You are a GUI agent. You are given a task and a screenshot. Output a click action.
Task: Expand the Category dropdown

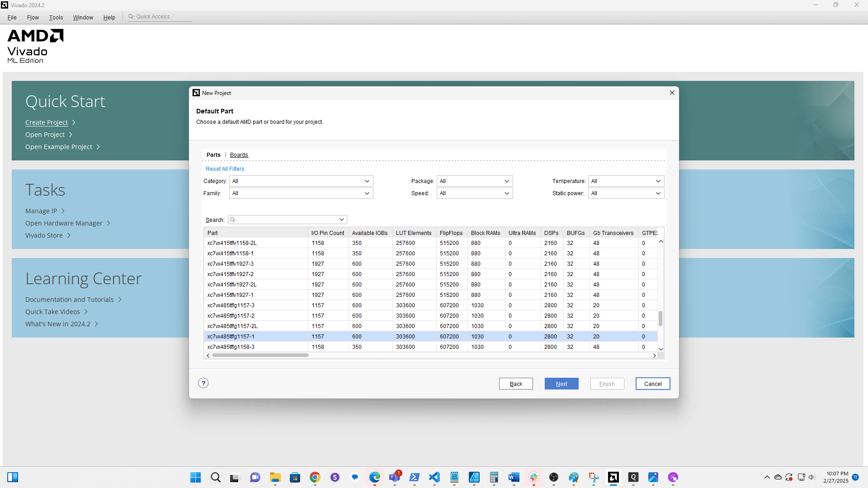coord(301,181)
